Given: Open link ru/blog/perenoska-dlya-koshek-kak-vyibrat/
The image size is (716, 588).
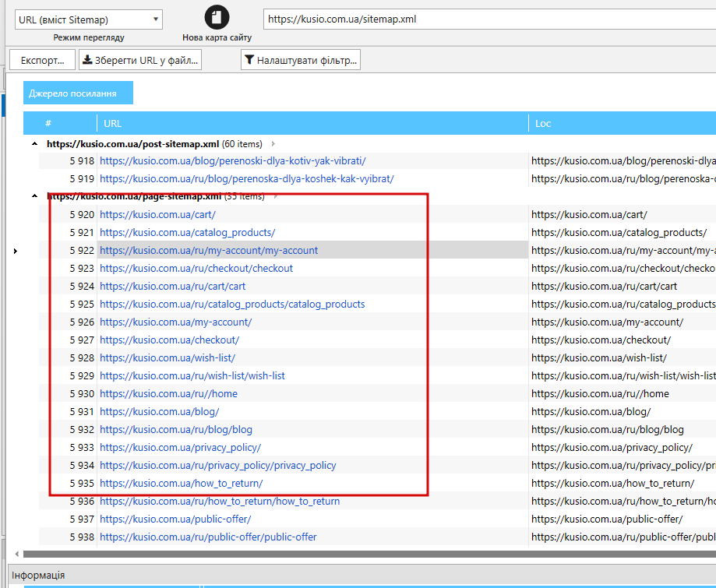Looking at the screenshot, I should click(x=246, y=178).
